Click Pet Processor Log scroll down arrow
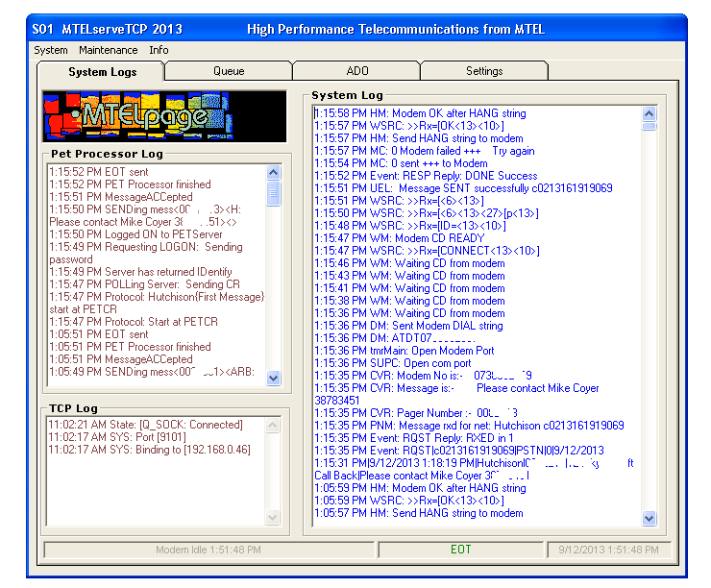711x588 pixels. pos(274,378)
